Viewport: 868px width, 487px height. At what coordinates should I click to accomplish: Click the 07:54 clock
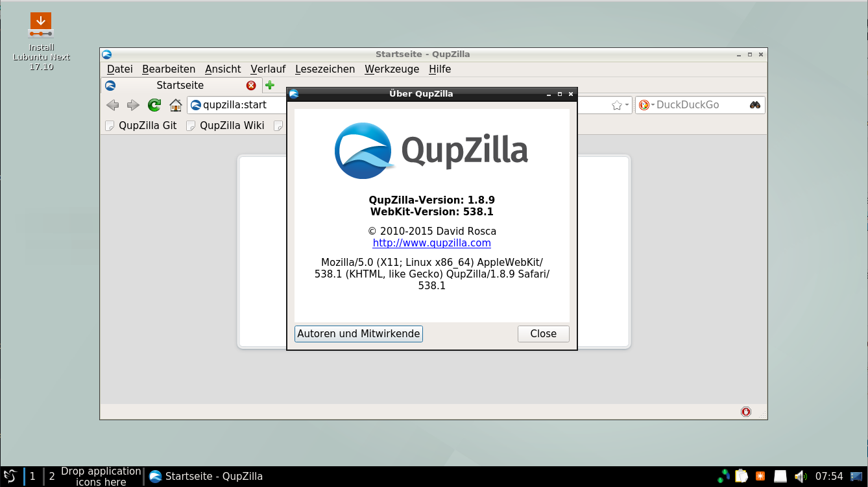tap(829, 477)
